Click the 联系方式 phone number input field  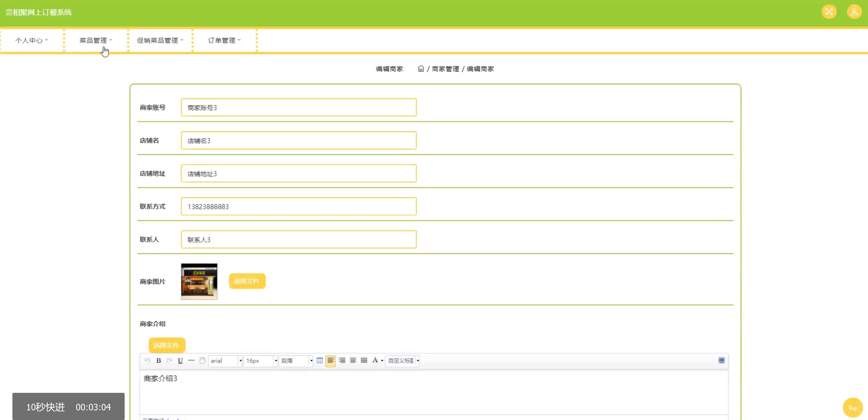pos(299,206)
